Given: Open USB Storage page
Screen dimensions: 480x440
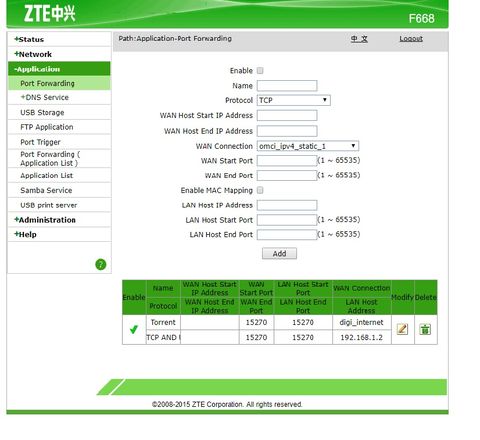Looking at the screenshot, I should [42, 113].
